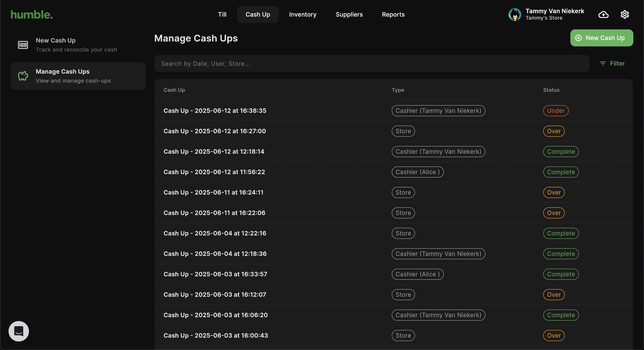Click Complete badge on 16:06:20 row
644x350 pixels.
pos(561,315)
